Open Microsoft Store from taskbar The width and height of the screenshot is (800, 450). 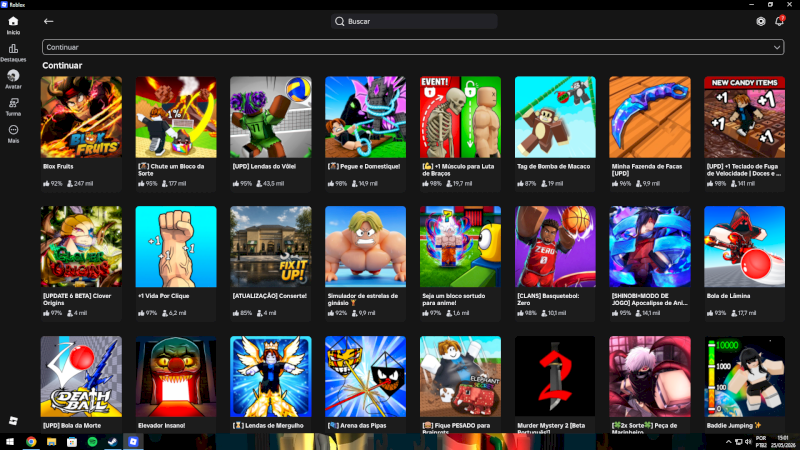click(x=72, y=442)
